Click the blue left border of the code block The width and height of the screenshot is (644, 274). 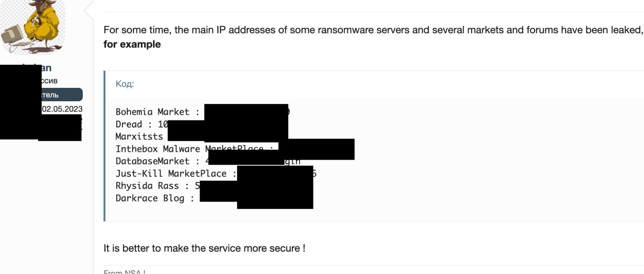[x=104, y=146]
